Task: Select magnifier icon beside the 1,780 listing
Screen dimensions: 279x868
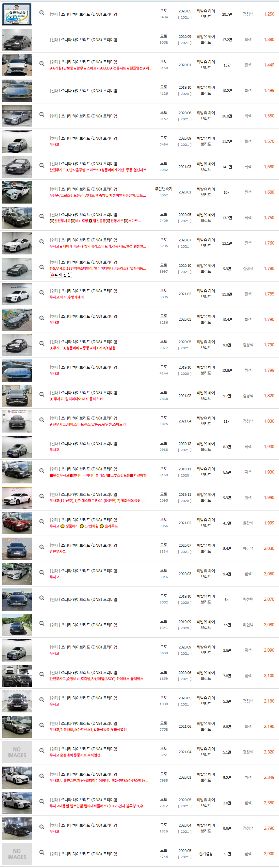Action: click(42, 267)
